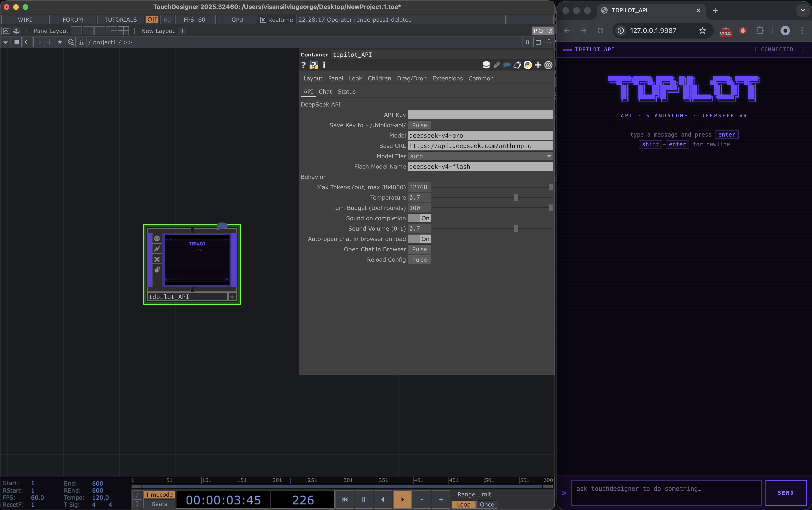Toggle the Realtime checkbox
Image resolution: width=812 pixels, height=510 pixels.
point(263,20)
